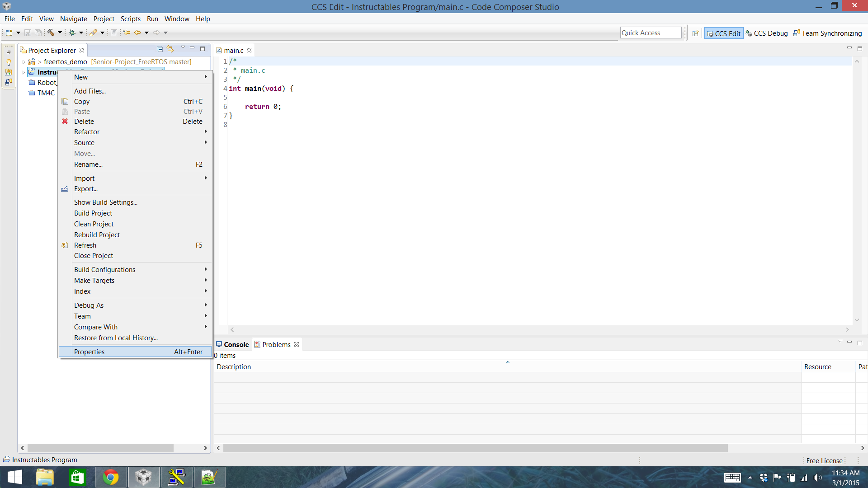Viewport: 868px width, 488px height.
Task: Click the Debug bug icon
Action: [72, 33]
